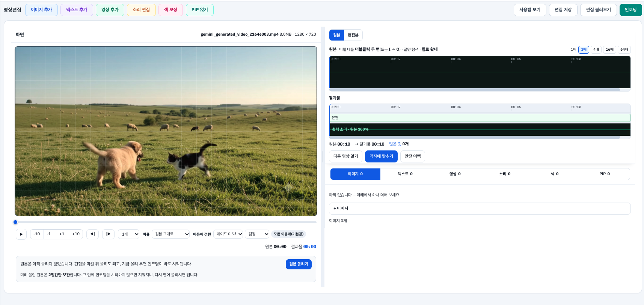Click the video seek slider handle
Screen dimensions: 644x305
(15, 222)
